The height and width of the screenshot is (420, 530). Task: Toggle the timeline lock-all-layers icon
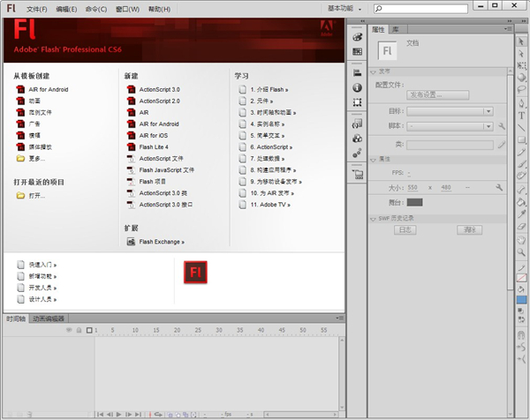coord(78,330)
